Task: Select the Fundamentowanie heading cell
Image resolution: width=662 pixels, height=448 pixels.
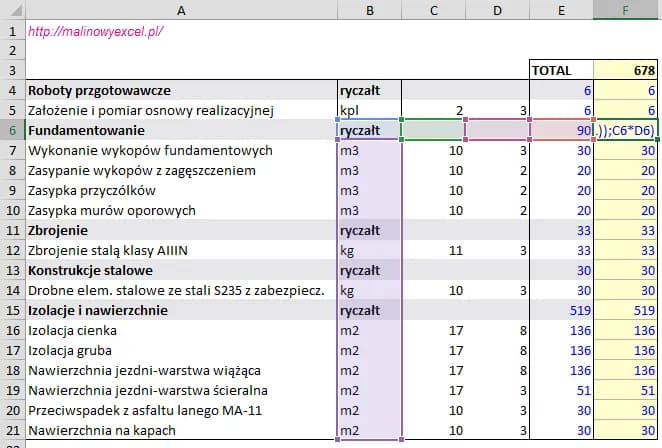Action: (181, 131)
